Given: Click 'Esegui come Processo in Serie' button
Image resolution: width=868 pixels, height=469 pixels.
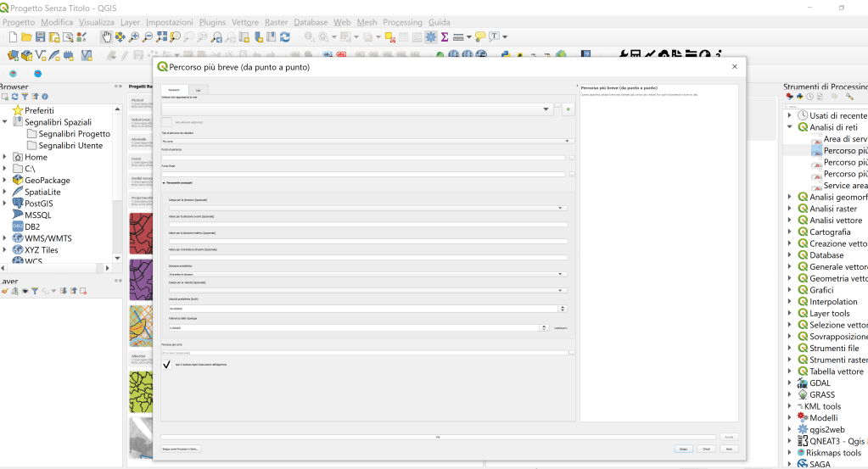Looking at the screenshot, I should (182, 449).
